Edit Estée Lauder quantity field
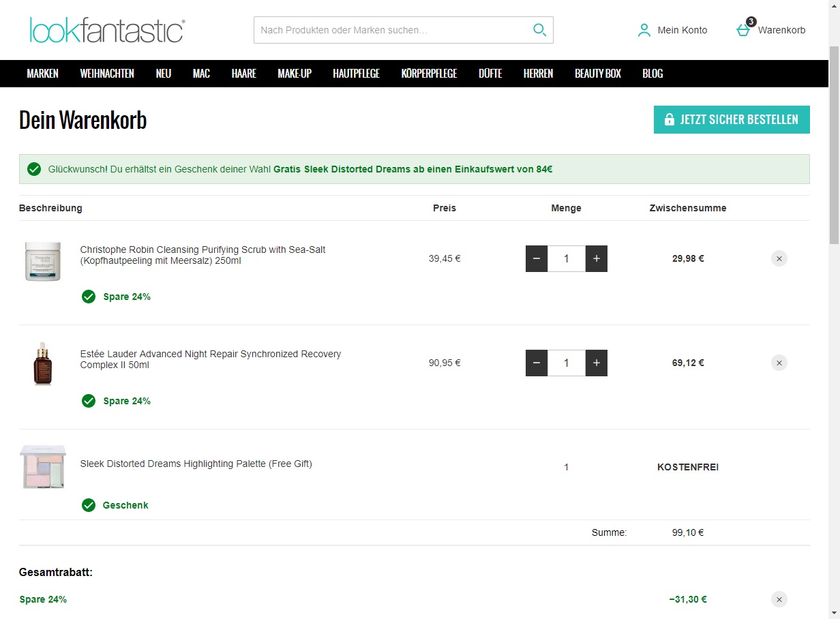The image size is (840, 619). 567,363
